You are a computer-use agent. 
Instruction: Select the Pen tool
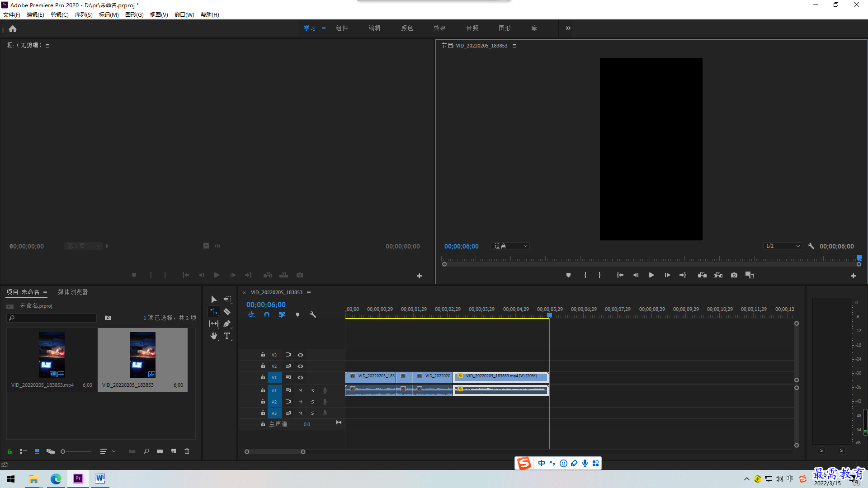tap(227, 324)
